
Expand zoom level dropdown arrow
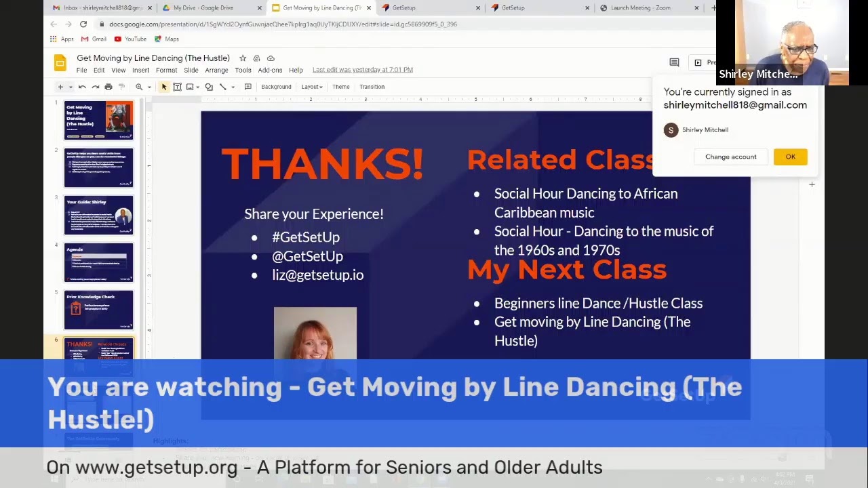[149, 87]
